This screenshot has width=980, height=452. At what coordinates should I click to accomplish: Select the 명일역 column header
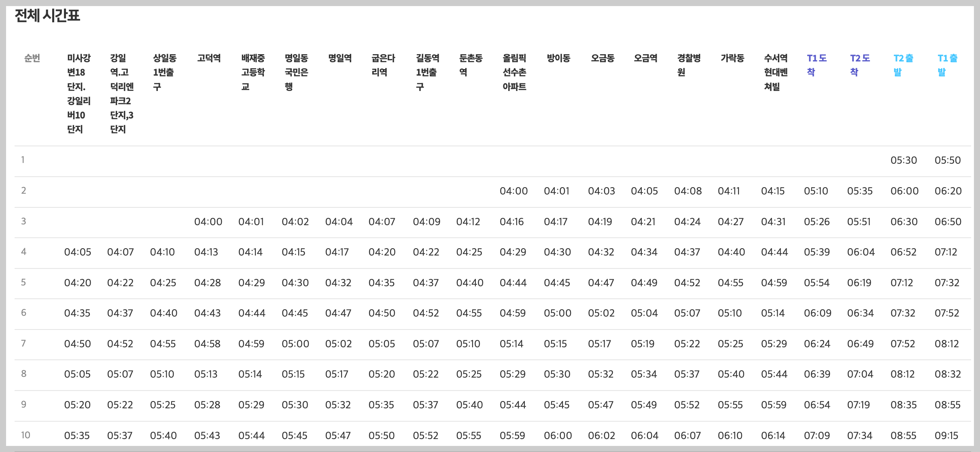340,59
